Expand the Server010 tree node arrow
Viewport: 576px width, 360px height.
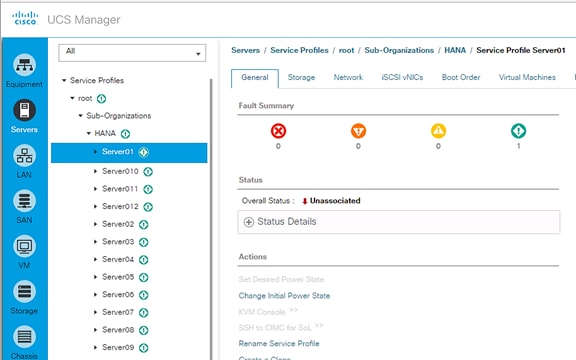95,171
